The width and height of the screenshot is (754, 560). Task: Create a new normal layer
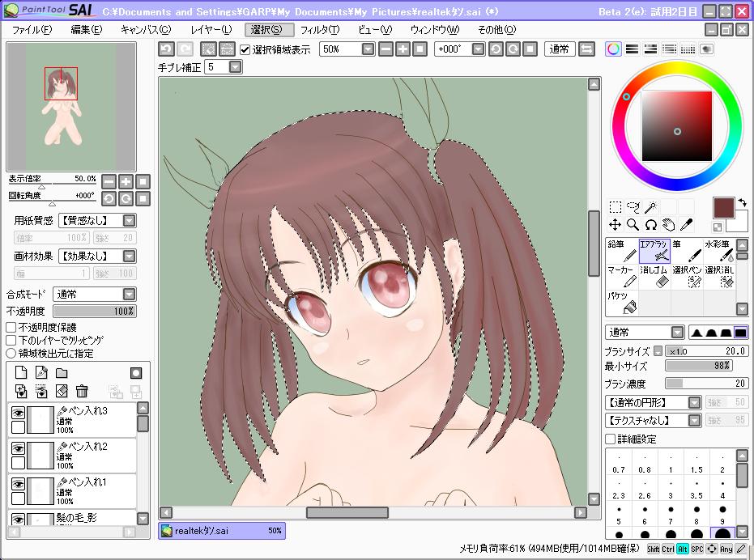[x=21, y=372]
